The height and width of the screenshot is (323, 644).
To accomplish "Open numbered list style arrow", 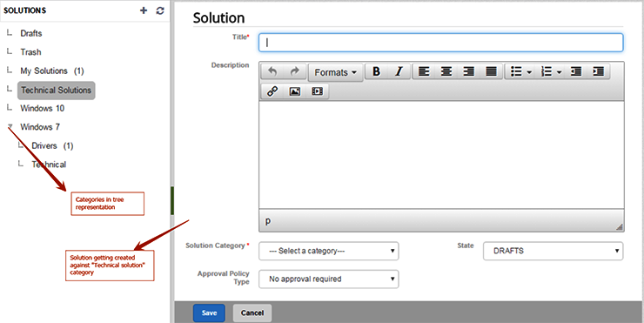I will (560, 72).
